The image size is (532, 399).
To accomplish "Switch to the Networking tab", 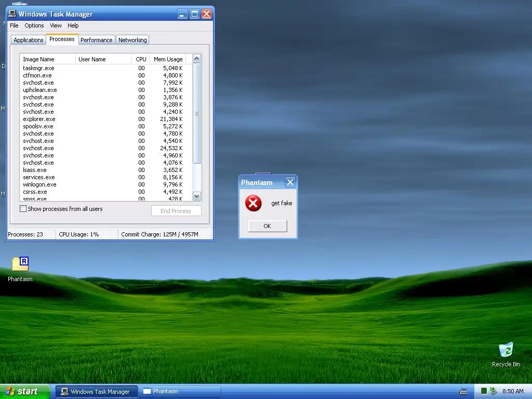I will 132,40.
